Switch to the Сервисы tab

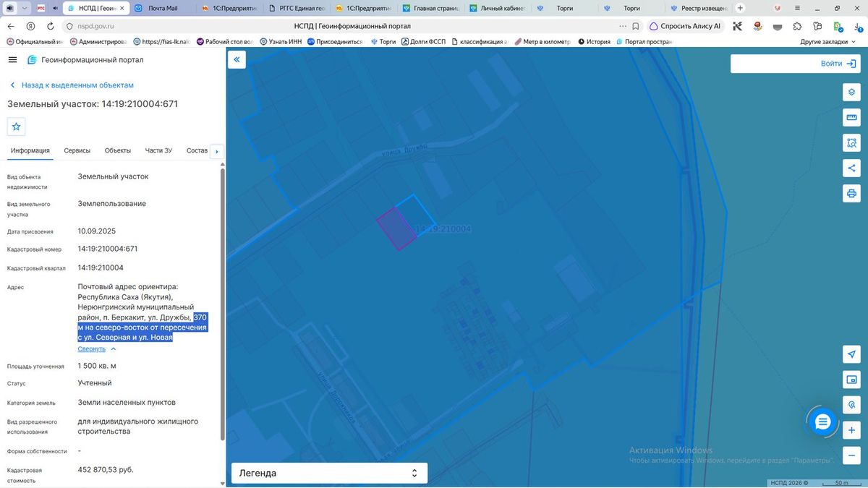77,150
